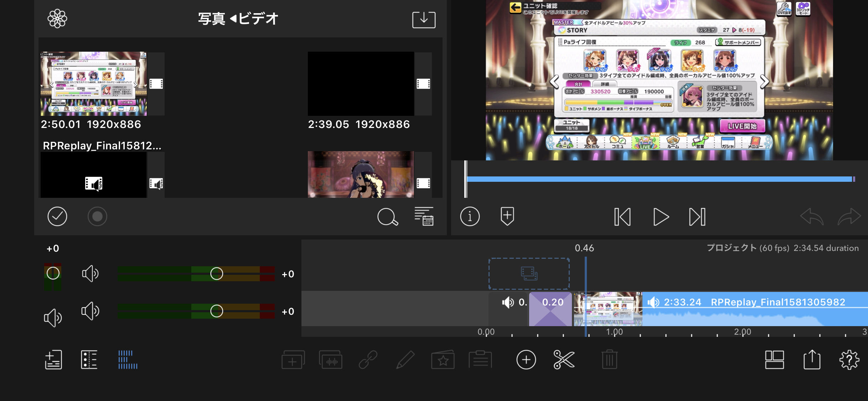Click the timeline ruler at 2.00
The image size is (868, 401).
point(743,332)
